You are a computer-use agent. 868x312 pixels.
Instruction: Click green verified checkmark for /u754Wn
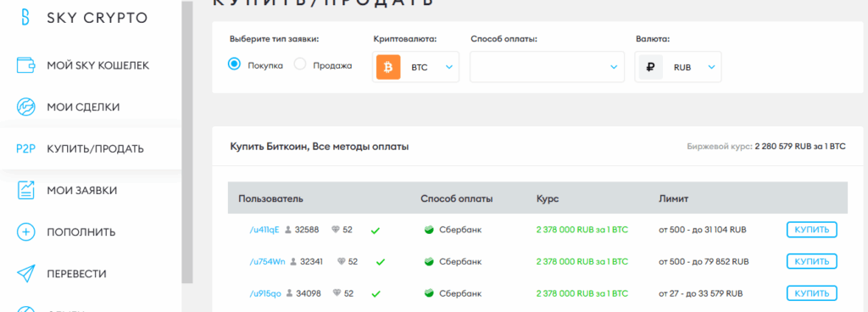tap(380, 262)
